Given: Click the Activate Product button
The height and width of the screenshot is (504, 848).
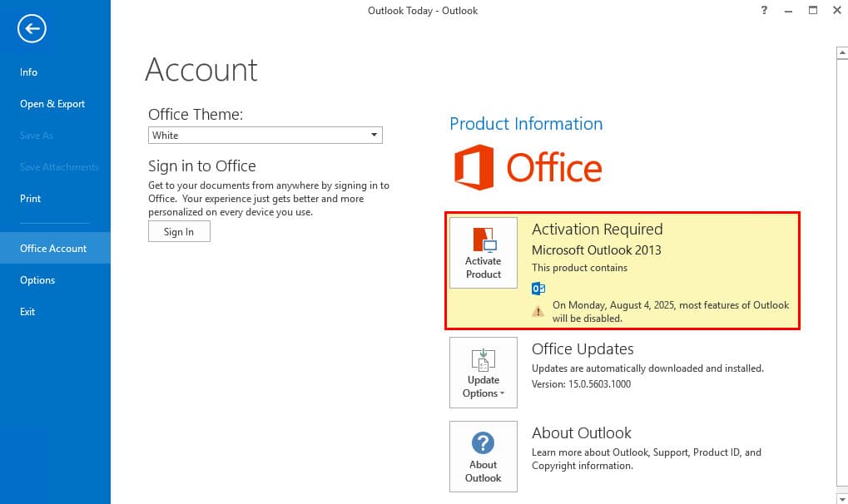Looking at the screenshot, I should tap(484, 253).
